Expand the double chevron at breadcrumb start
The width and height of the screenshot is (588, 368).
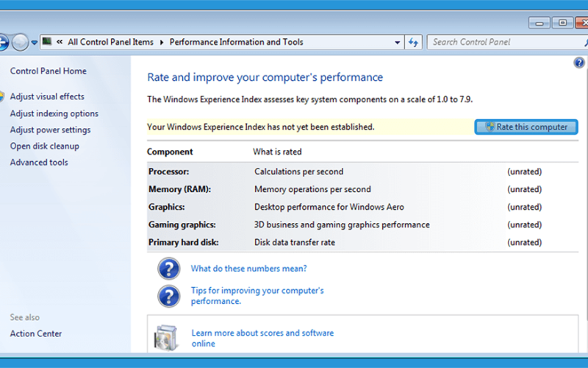pos(60,42)
